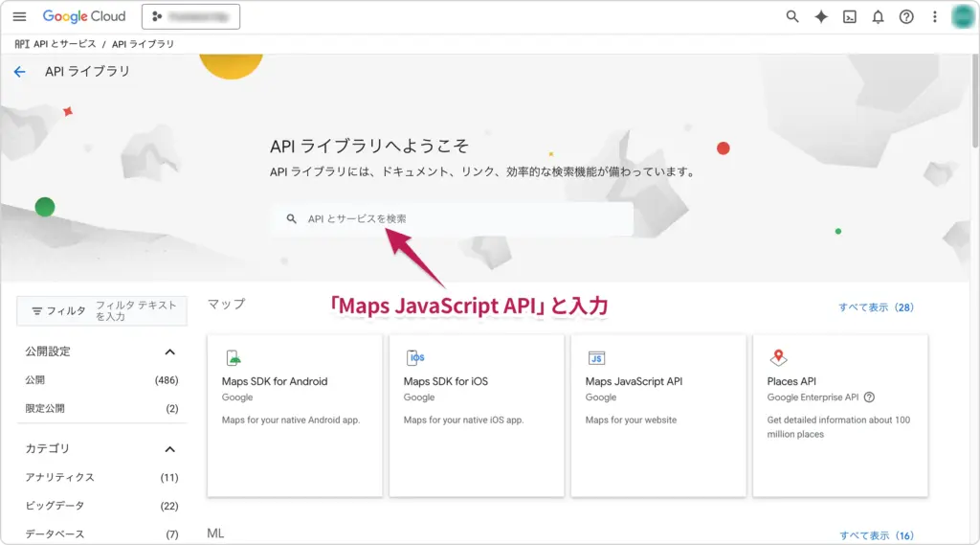Open the project selector dropdown

click(190, 17)
